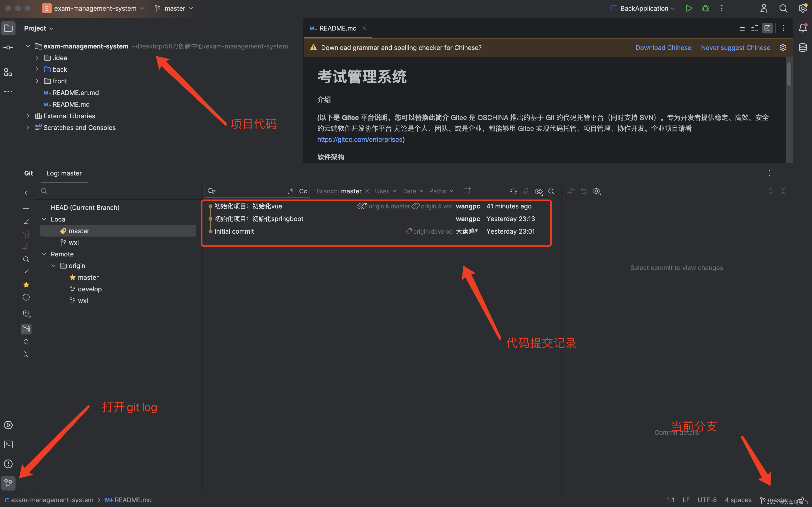
Task: Switch to the Log: master tab
Action: tap(64, 173)
